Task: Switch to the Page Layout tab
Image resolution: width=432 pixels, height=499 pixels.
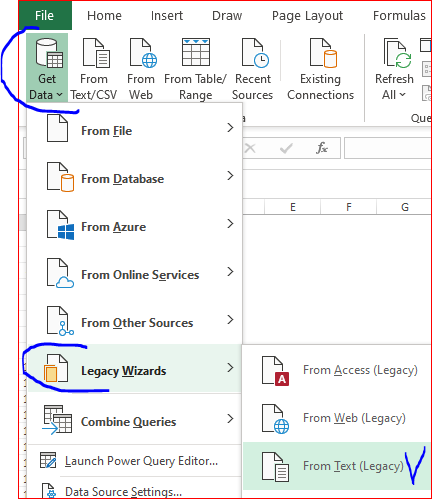Action: click(x=307, y=15)
